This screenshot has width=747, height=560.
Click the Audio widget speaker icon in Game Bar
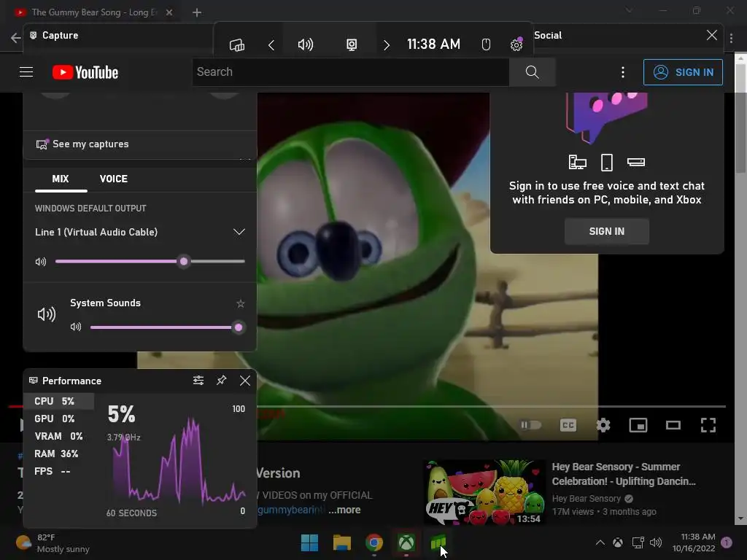pos(306,44)
